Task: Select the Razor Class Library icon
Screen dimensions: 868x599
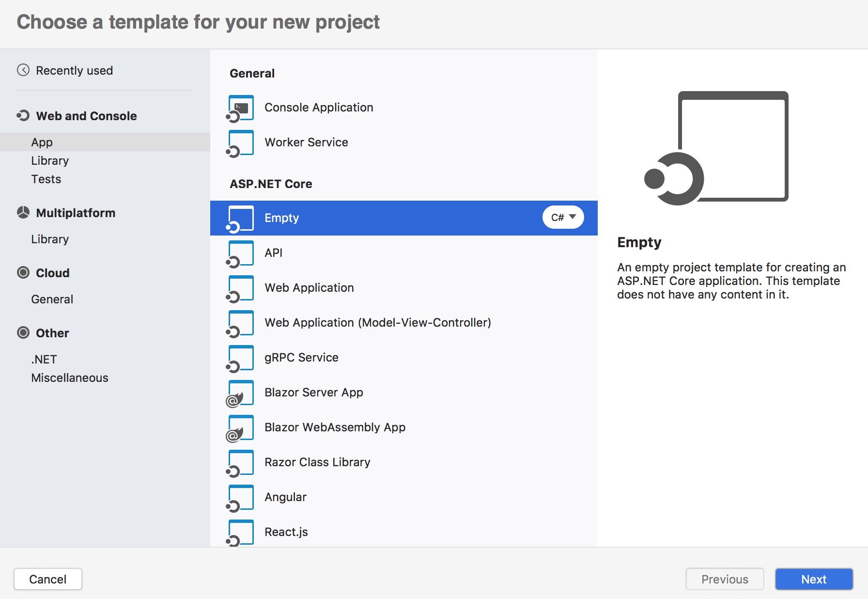Action: pyautogui.click(x=240, y=462)
